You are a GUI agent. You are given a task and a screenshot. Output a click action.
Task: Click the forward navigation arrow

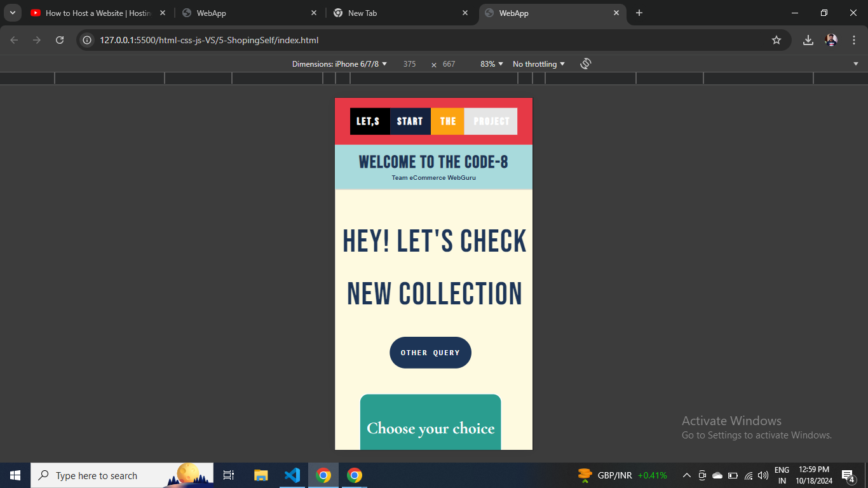(x=37, y=40)
